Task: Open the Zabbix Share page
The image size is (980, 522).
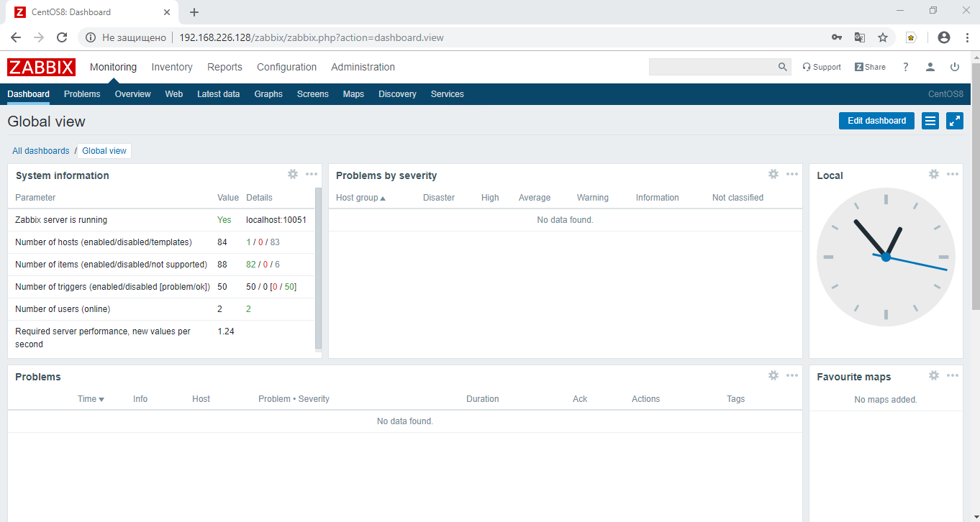Action: (x=870, y=67)
